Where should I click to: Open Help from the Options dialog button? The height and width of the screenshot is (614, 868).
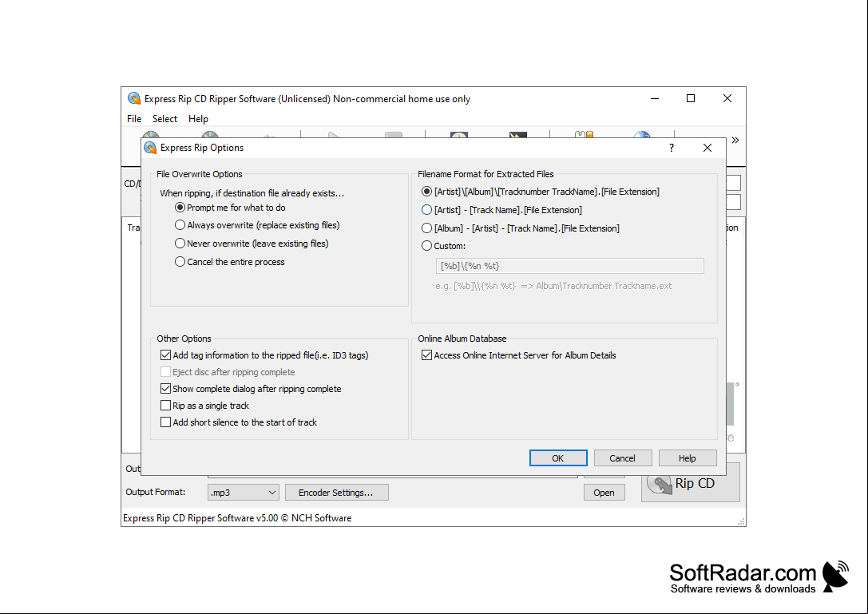688,458
